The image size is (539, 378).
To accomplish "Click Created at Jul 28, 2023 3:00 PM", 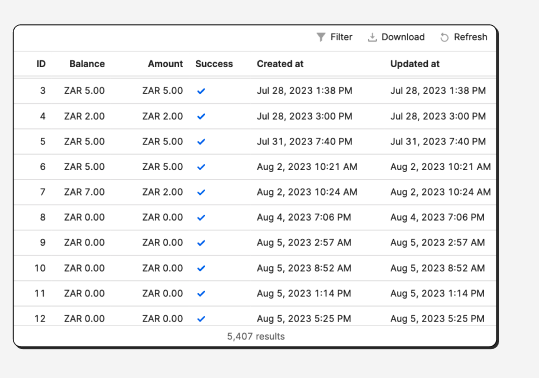I will tap(305, 116).
